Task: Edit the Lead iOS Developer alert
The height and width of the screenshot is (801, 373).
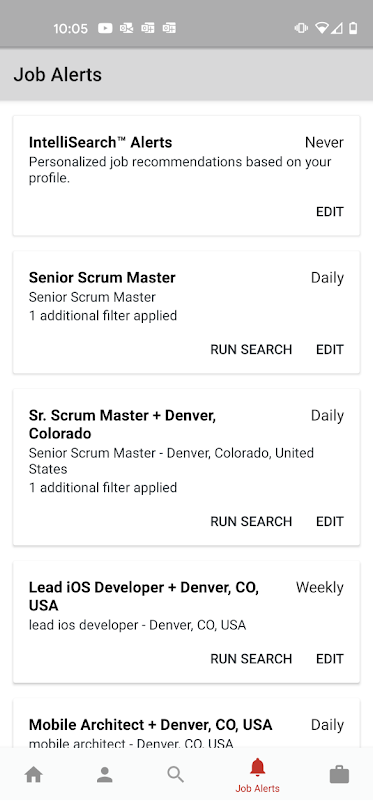Action: point(330,659)
